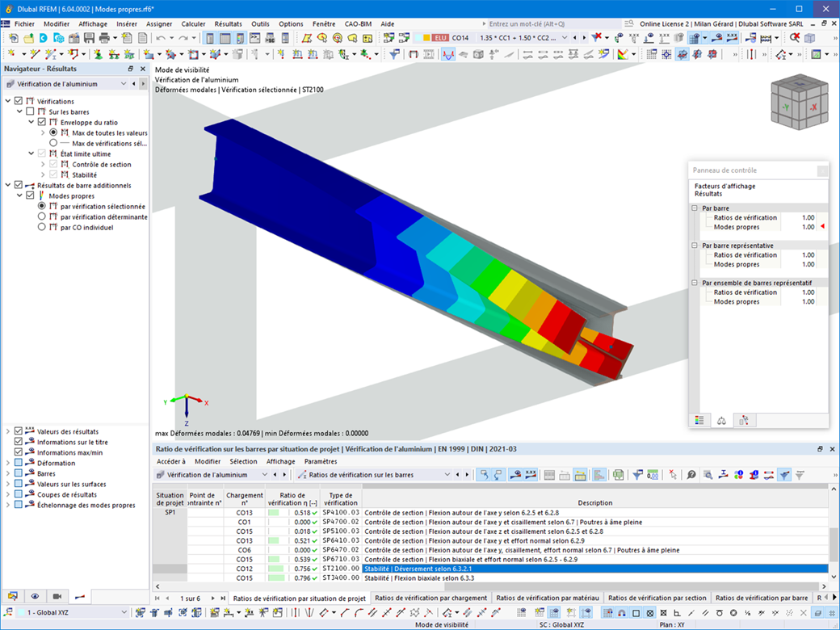Collapse the Modes propres tree node
Image resolution: width=840 pixels, height=630 pixels.
[x=20, y=195]
